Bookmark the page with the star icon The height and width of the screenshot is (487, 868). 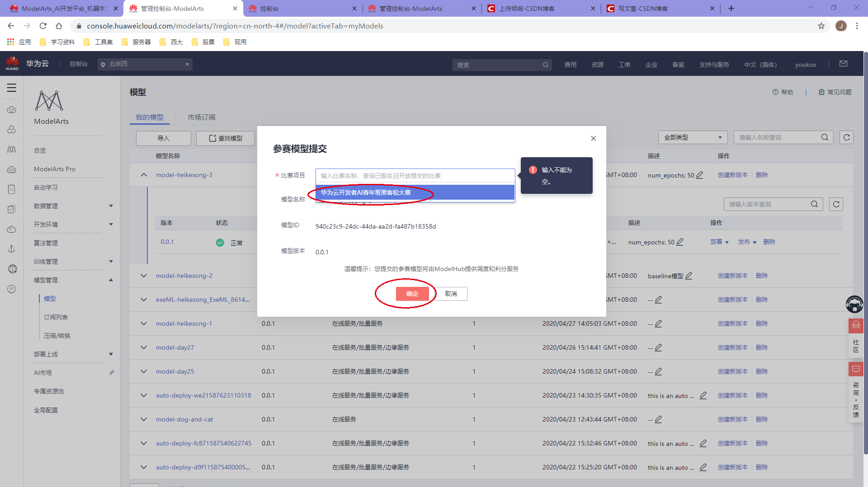click(821, 26)
